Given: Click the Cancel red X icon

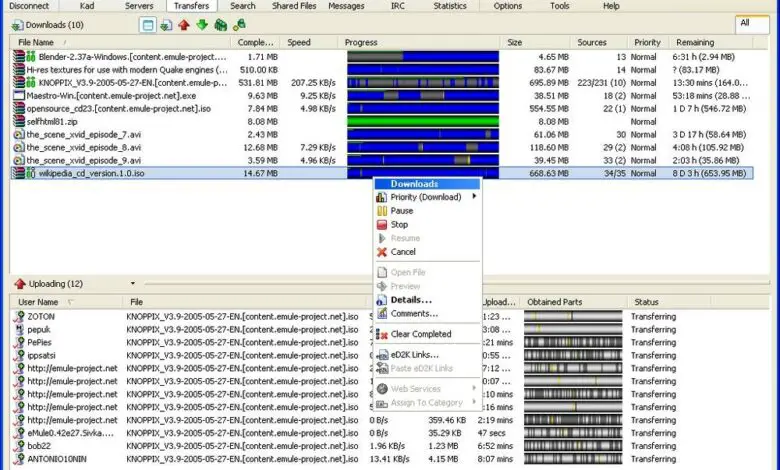Looking at the screenshot, I should click(381, 252).
